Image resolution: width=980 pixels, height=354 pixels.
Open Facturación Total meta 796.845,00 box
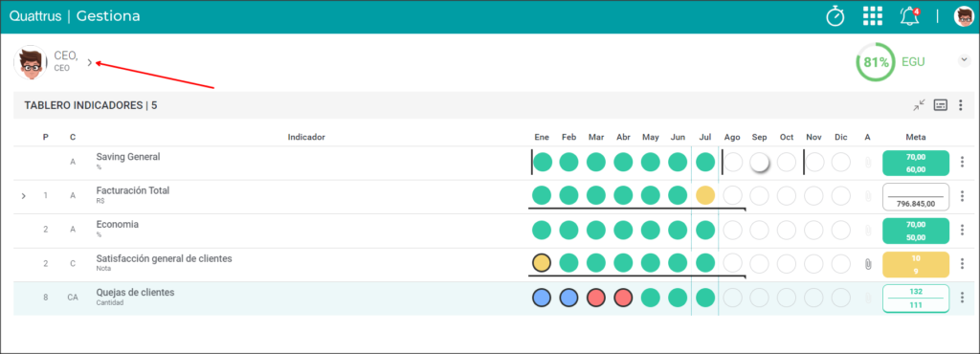[916, 197]
